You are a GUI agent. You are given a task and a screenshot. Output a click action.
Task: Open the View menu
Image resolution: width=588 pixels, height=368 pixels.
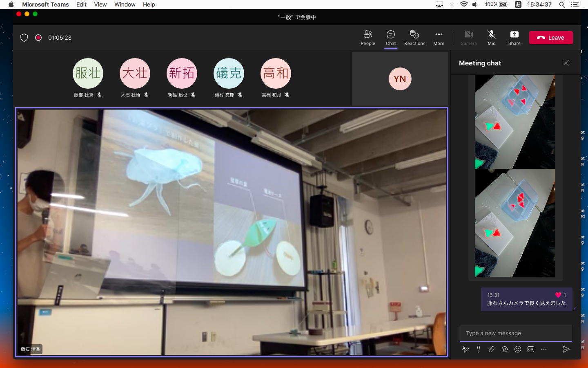point(100,4)
